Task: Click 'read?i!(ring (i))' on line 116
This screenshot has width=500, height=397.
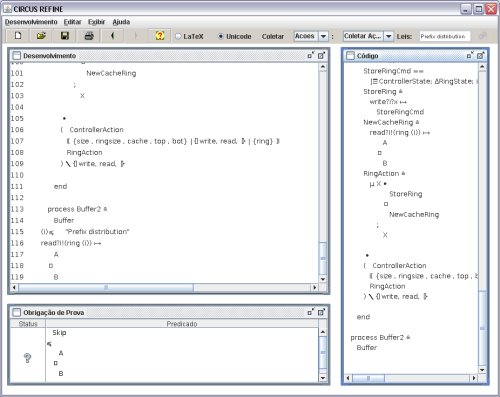Action: 71,243
